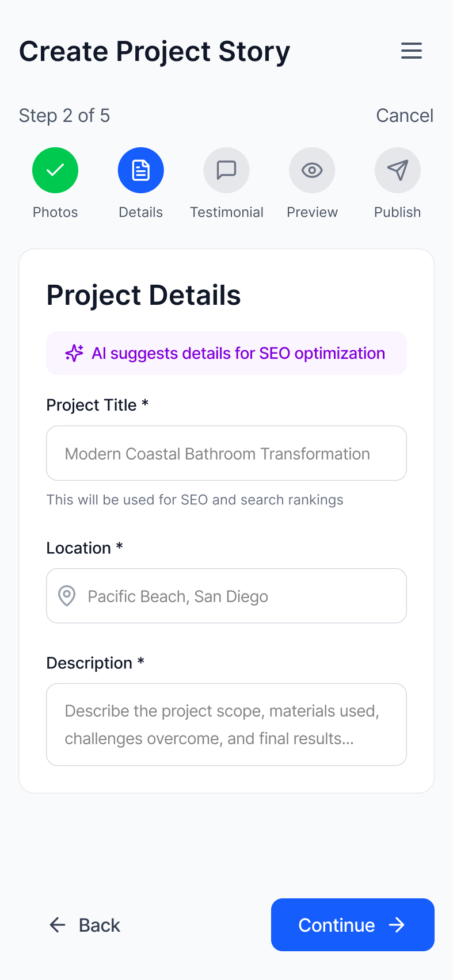Go to the Testimonial speech bubble step

[226, 170]
